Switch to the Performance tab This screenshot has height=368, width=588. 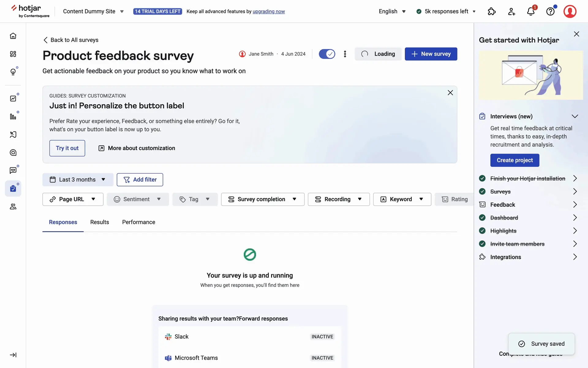138,222
